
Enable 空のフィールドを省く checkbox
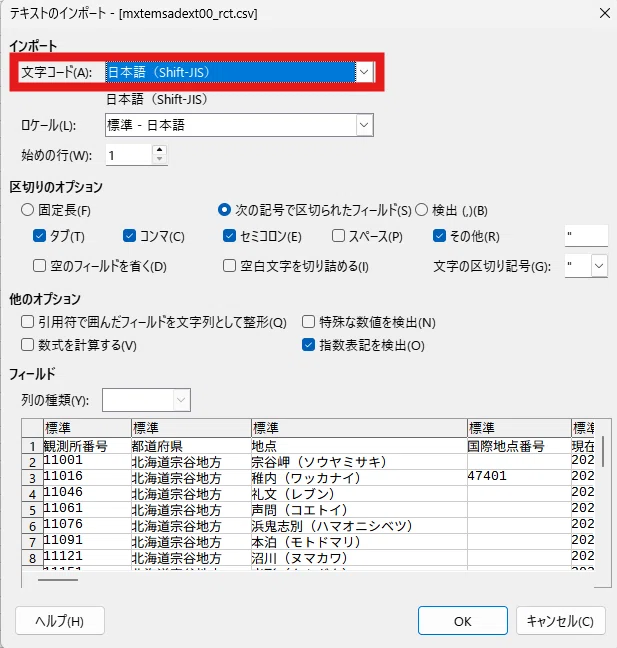[x=39, y=266]
